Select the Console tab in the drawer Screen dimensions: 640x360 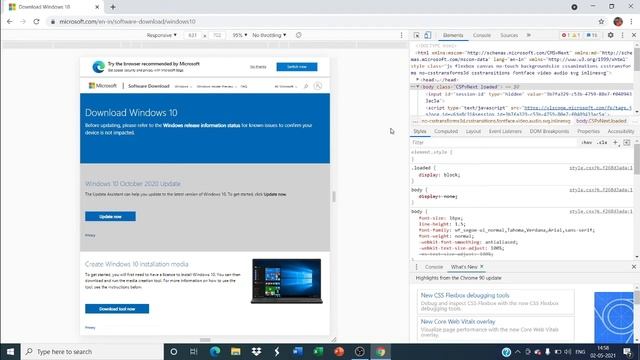coord(434,267)
